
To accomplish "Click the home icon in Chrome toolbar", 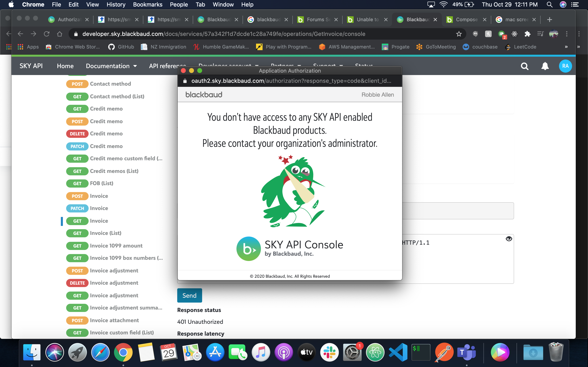I will pyautogui.click(x=60, y=34).
